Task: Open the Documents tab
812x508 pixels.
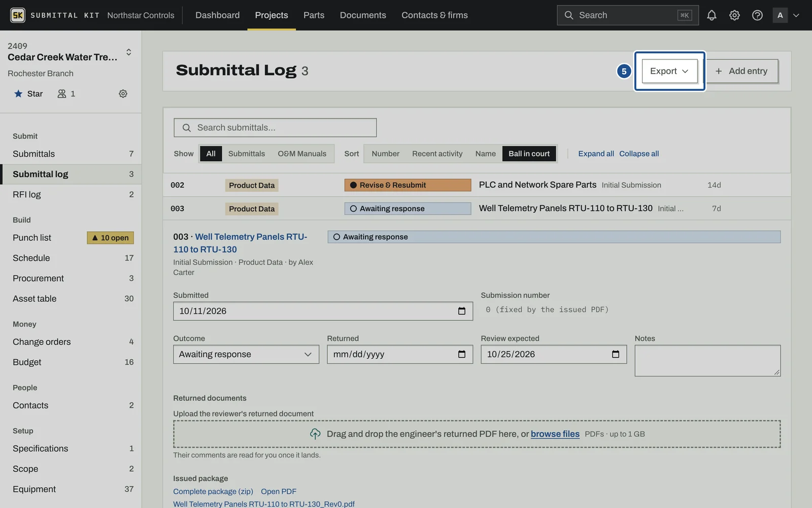Action: 363,15
